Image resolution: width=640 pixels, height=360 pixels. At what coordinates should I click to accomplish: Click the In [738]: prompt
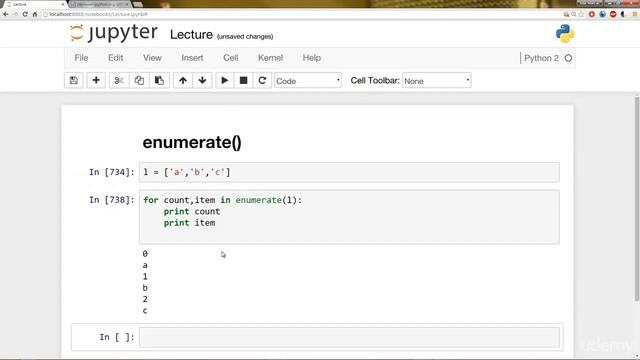[x=111, y=200]
